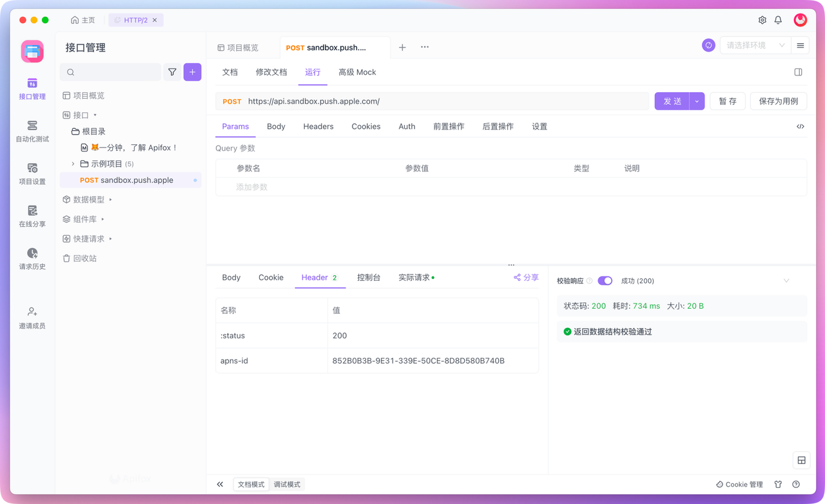This screenshot has width=825, height=504.
Task: Open the tab bar more options ellipsis
Action: click(x=425, y=47)
